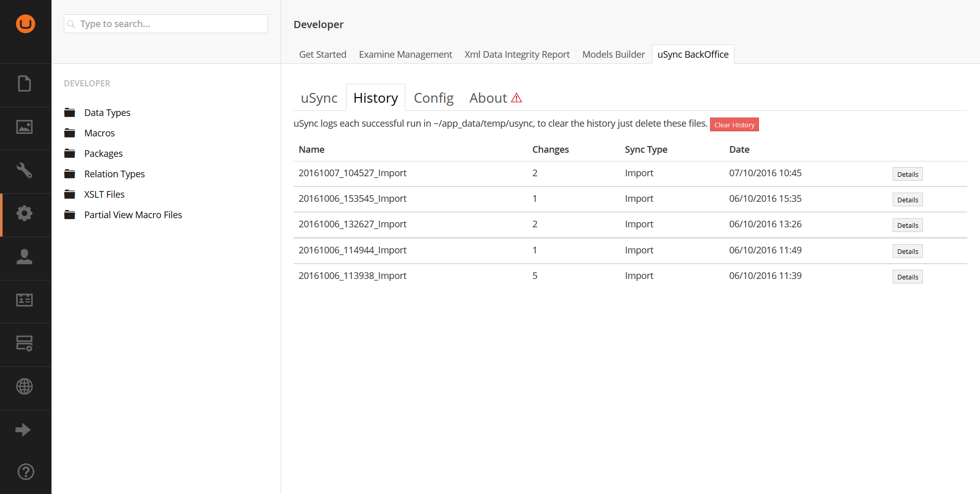Open the Forms section icon
This screenshot has width=980, height=494.
[x=24, y=343]
